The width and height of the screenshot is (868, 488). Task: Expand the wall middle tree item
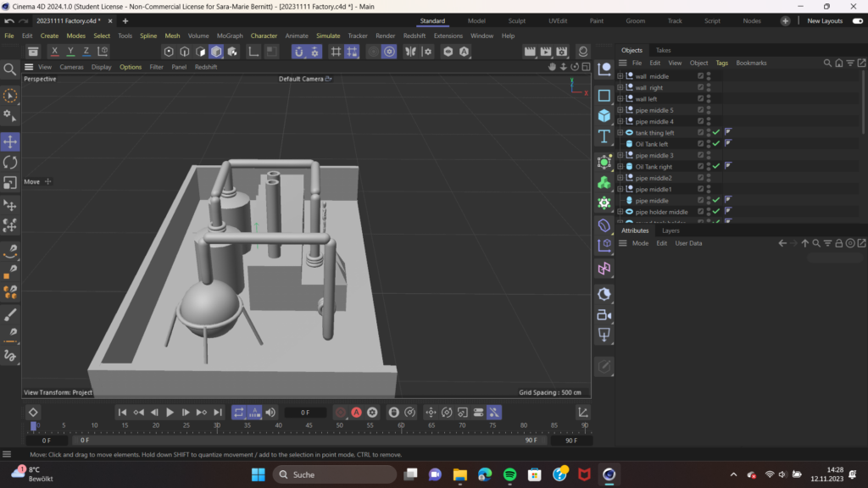(620, 76)
